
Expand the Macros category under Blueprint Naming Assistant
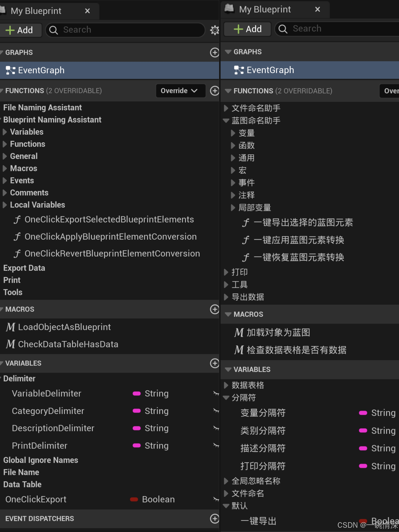(5, 168)
